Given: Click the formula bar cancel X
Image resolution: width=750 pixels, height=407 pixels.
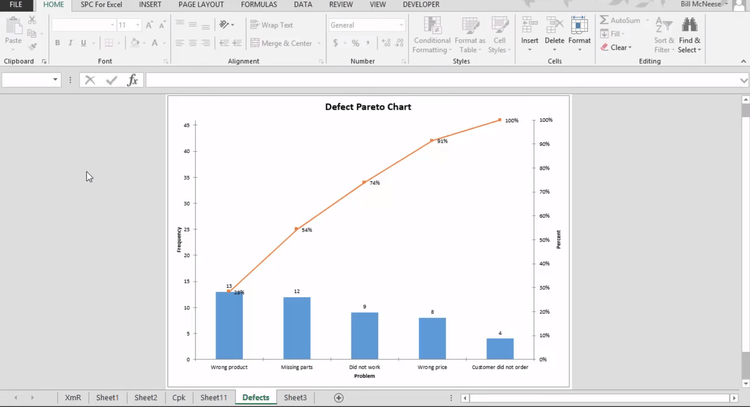Looking at the screenshot, I should tap(90, 80).
